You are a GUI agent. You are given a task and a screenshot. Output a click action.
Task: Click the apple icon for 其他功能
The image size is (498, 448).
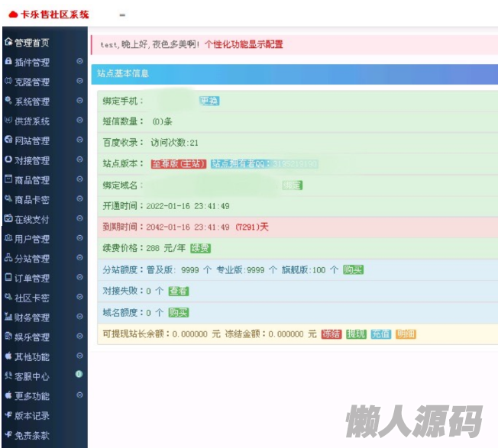8,356
